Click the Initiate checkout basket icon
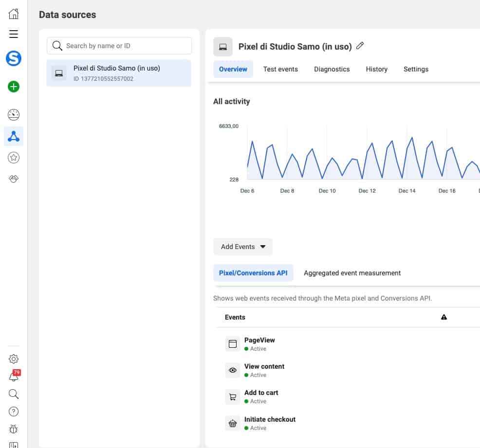Screen dimensions: 480x448 pyautogui.click(x=233, y=423)
